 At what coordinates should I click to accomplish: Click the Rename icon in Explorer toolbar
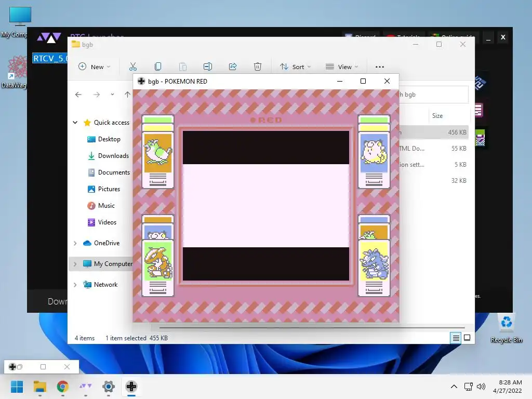(208, 66)
